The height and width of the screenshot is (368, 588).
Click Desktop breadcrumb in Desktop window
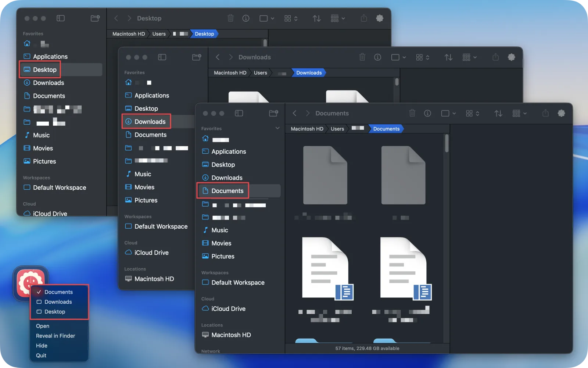[204, 34]
